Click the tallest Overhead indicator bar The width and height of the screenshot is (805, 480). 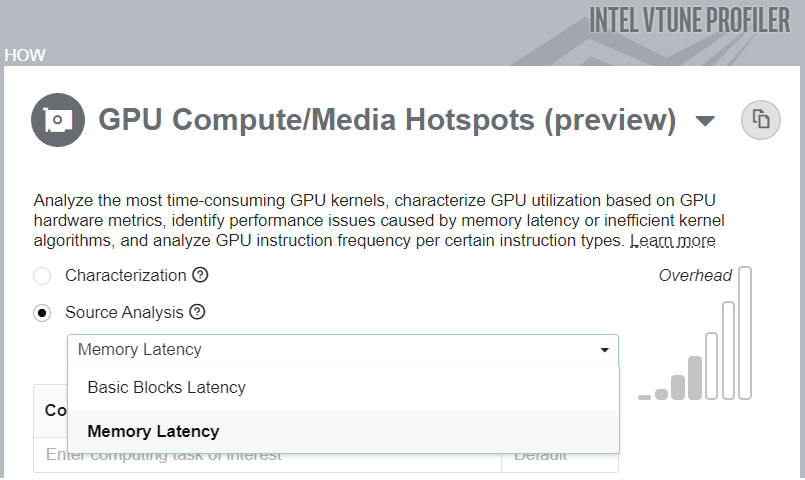746,333
